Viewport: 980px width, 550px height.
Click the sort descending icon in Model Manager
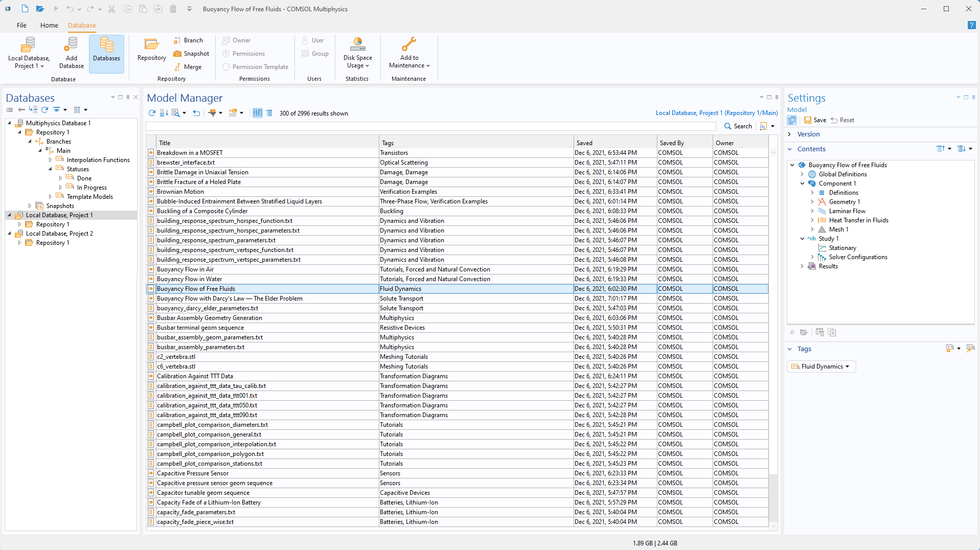[x=164, y=113]
